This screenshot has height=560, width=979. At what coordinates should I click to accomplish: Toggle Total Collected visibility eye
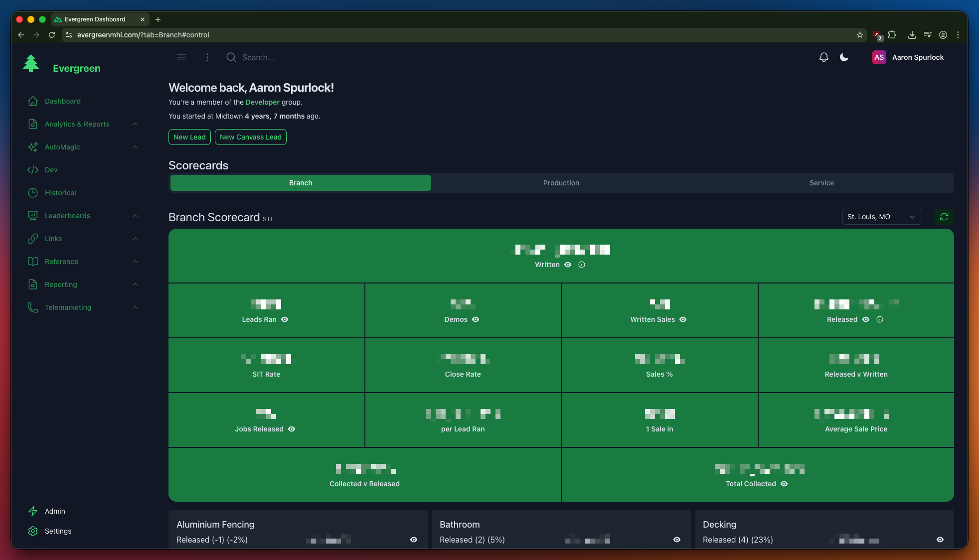tap(784, 484)
